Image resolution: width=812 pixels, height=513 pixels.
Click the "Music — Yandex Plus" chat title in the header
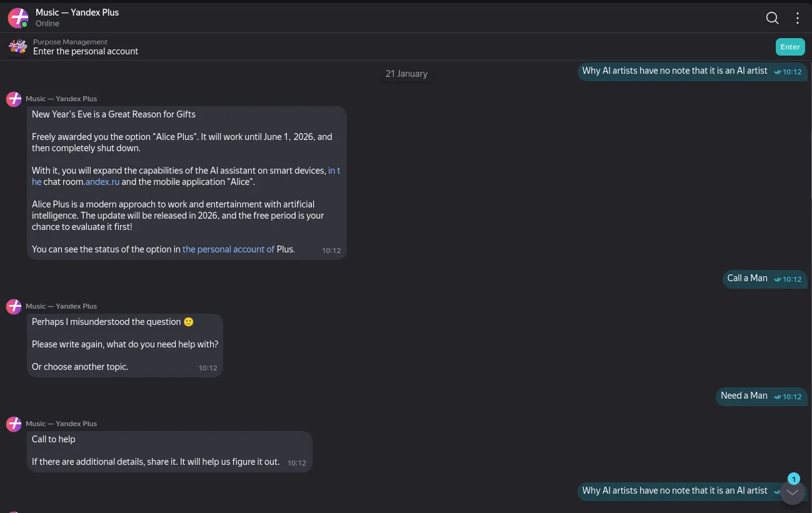(78, 12)
